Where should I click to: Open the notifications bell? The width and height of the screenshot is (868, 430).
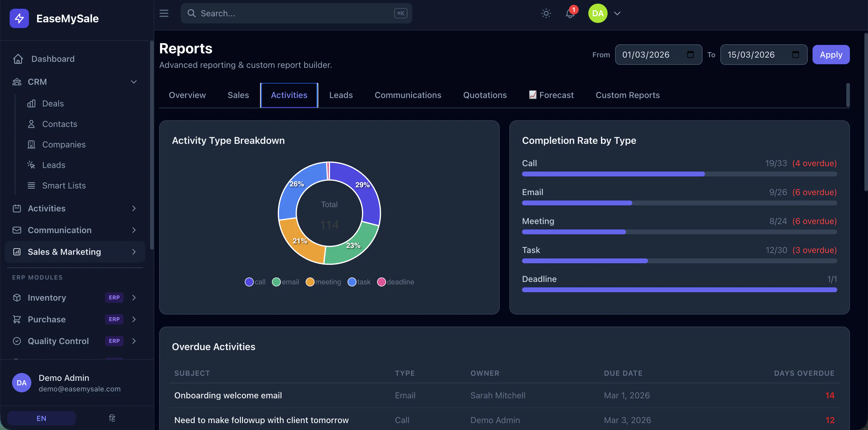570,13
